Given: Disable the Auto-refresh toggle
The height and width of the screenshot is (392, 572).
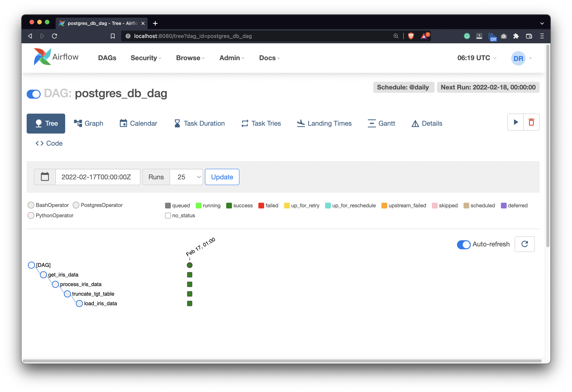Looking at the screenshot, I should [x=464, y=244].
